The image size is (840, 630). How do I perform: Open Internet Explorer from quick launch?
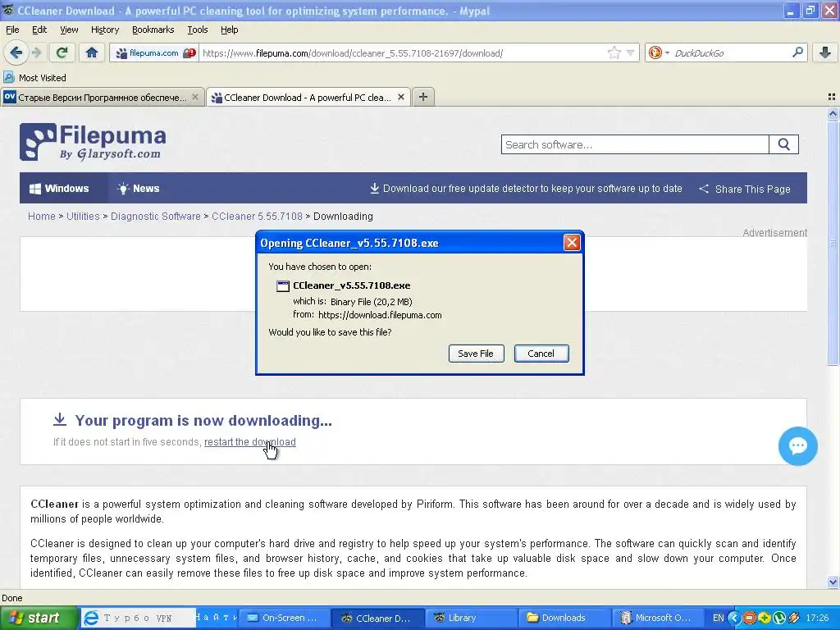coord(91,618)
